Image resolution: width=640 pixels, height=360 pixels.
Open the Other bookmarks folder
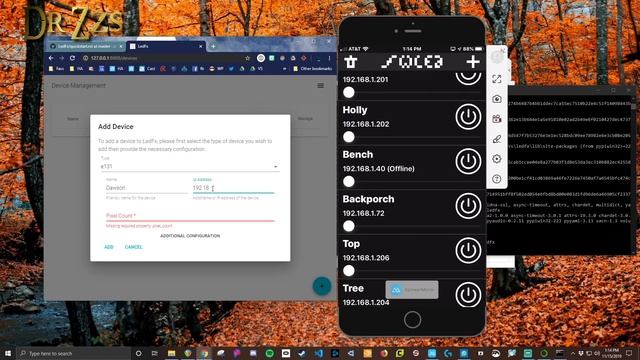pos(313,69)
